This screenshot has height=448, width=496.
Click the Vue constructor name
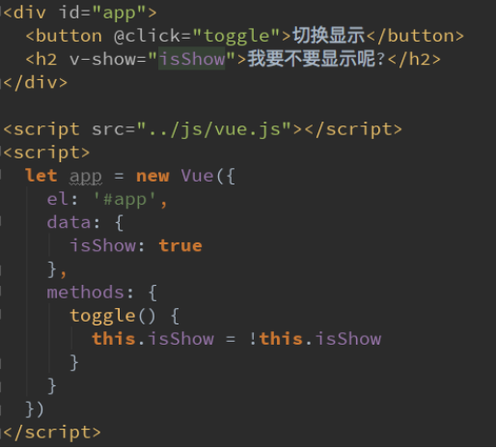tap(197, 176)
